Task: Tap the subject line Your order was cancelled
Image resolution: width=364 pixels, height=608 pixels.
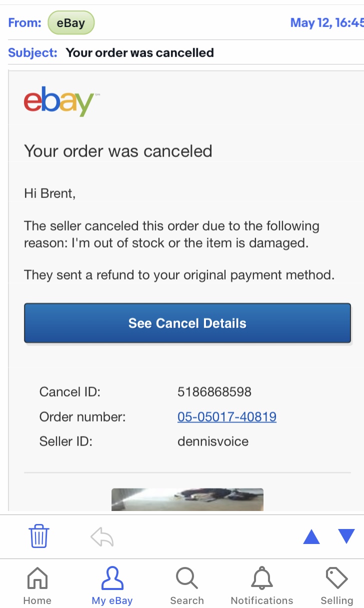Action: click(x=140, y=52)
